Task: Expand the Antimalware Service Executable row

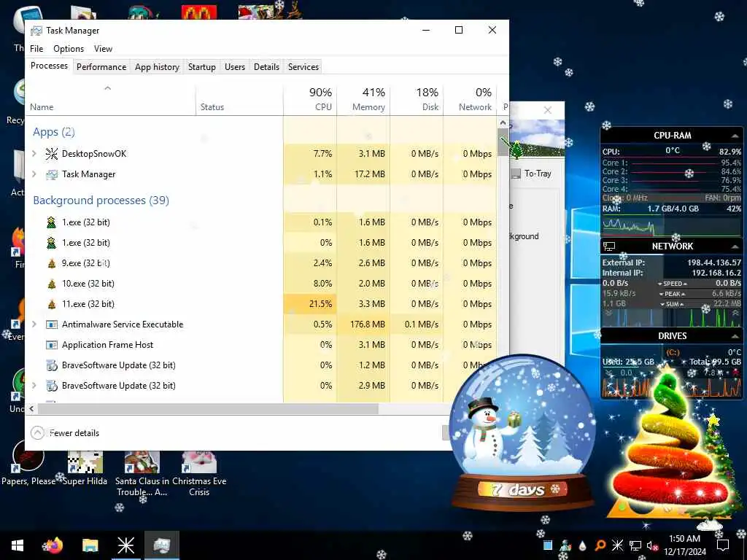Action: 34,324
